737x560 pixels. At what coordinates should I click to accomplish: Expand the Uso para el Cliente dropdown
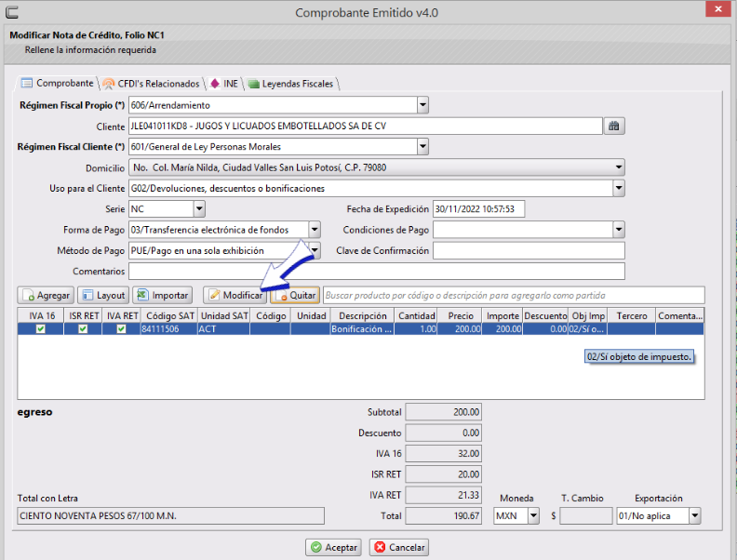tap(619, 189)
